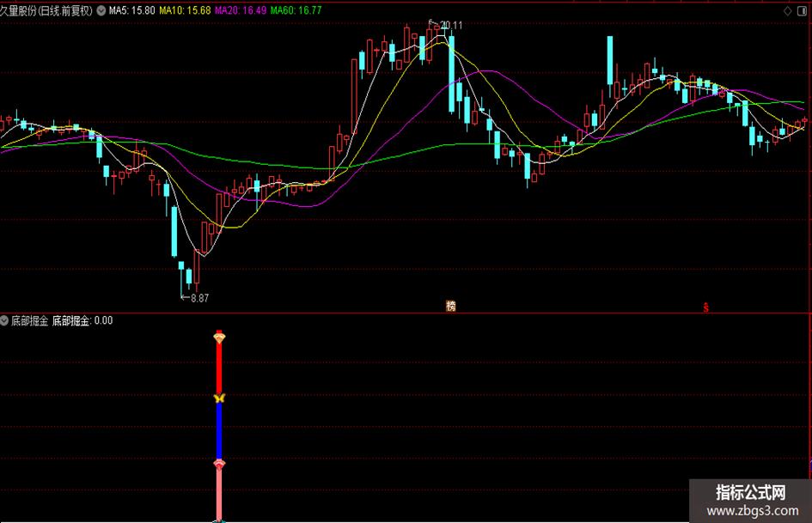This screenshot has width=812, height=523.
Task: Open the www.zbgs3.com link
Action: (753, 511)
